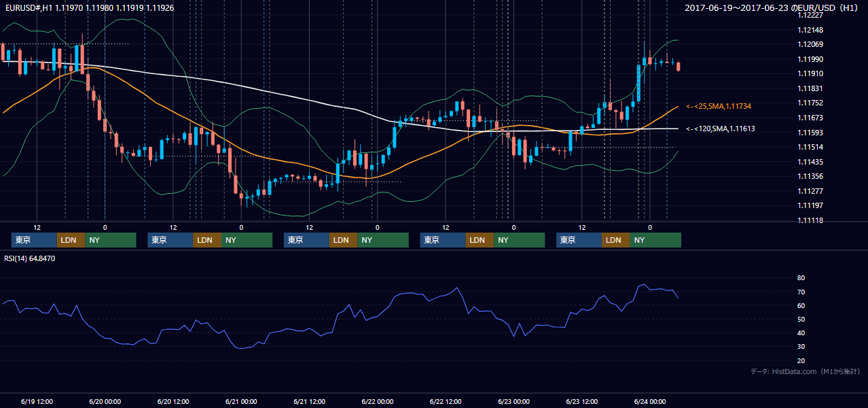Click the 6/20 00:00 time axis label

pos(105,401)
